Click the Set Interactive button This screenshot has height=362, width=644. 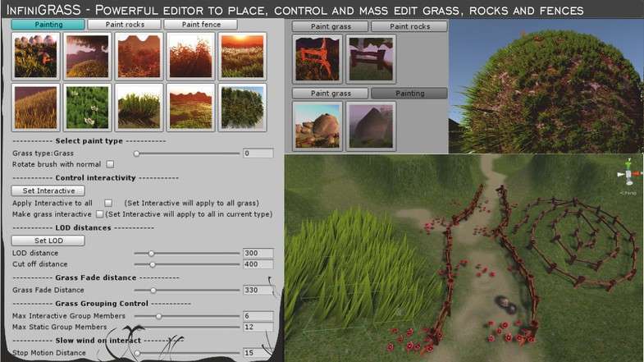coord(48,190)
